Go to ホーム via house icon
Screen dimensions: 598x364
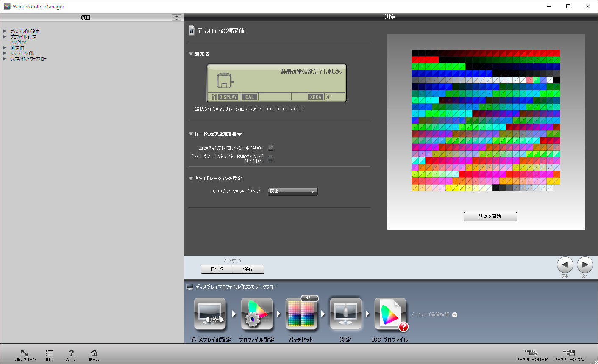[x=94, y=353]
